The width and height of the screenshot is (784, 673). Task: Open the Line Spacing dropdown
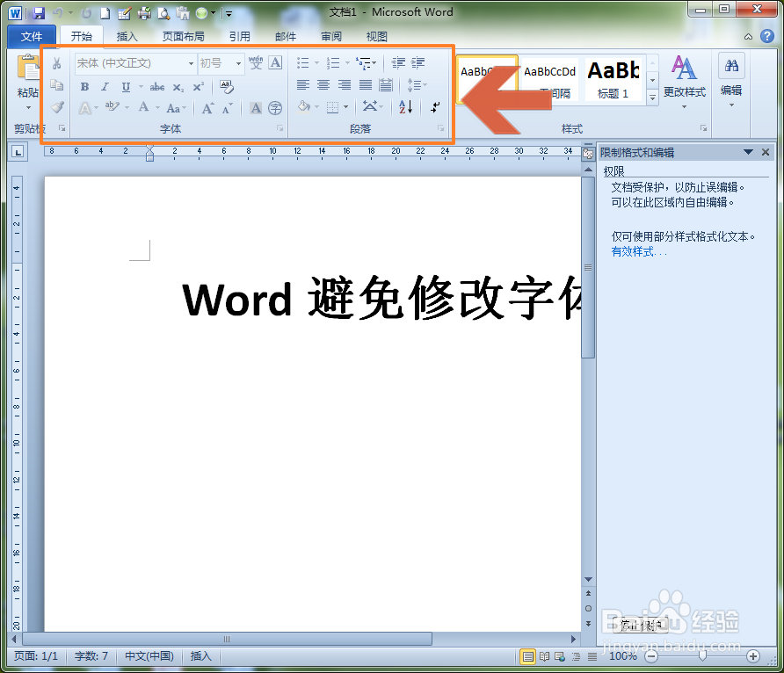coord(417,85)
